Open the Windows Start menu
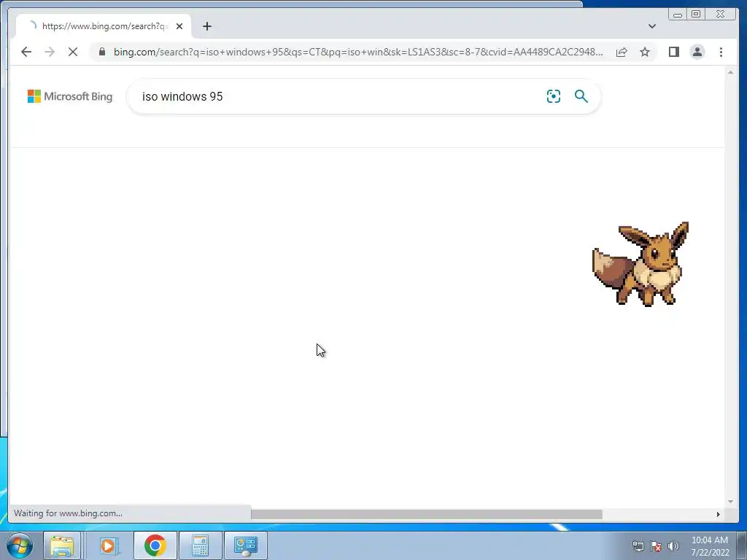 pyautogui.click(x=20, y=545)
